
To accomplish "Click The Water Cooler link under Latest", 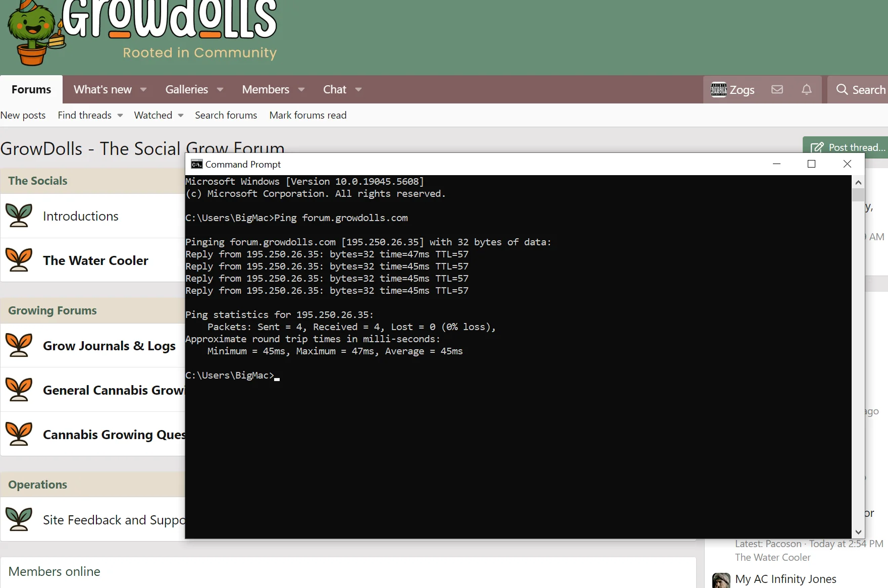I will (772, 557).
